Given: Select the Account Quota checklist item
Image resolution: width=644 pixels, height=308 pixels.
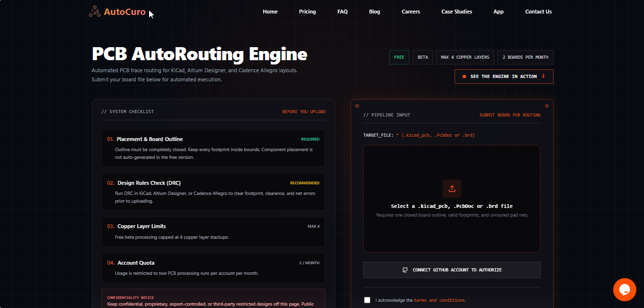Looking at the screenshot, I should 213,268.
